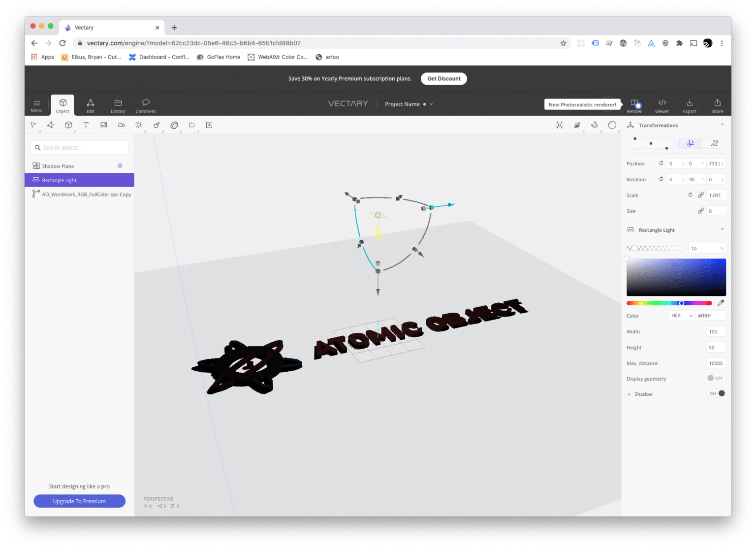Expand the Project Name dropdown
Viewport: 756px width, 549px height.
click(x=431, y=104)
